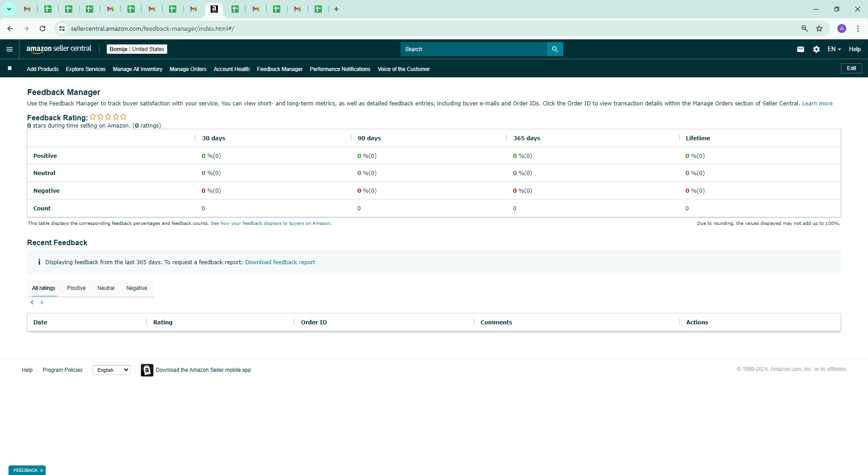Click the 30 days column header

click(213, 138)
